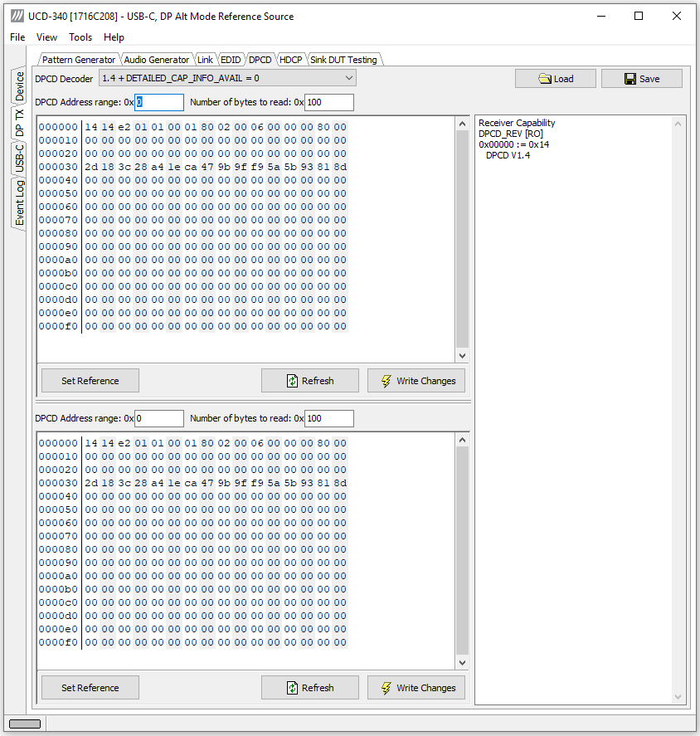Viewport: 700px width, 736px height.
Task: Click the lower Write Changes lightning icon
Action: (x=386, y=688)
